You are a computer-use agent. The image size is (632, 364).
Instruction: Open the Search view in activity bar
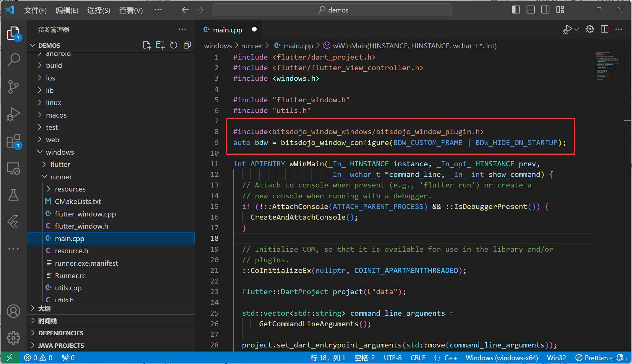[13, 59]
